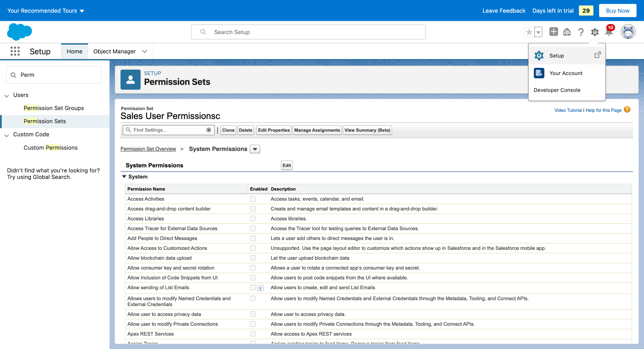The height and width of the screenshot is (349, 644).
Task: Click the Trailhead guidance icon
Action: pos(567,32)
